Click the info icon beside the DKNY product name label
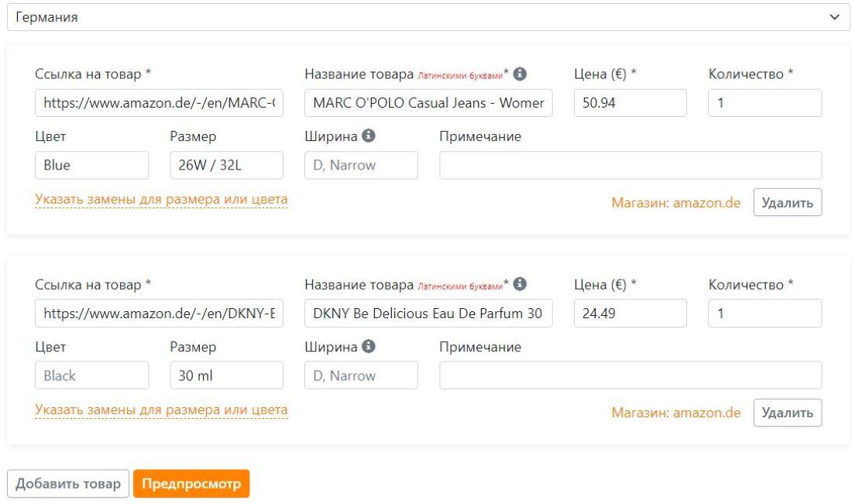Viewport: 852px width, 504px height. coord(520,284)
